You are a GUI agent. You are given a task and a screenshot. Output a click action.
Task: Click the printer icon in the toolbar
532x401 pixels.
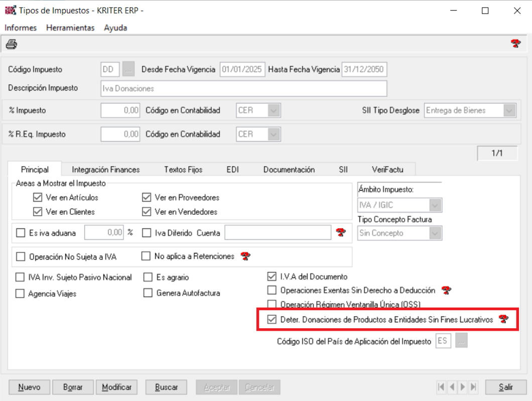point(10,45)
